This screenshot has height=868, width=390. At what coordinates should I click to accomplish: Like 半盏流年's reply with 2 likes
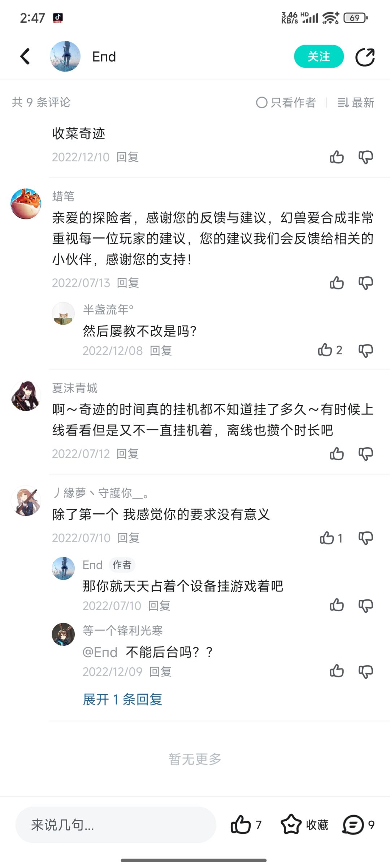point(325,350)
